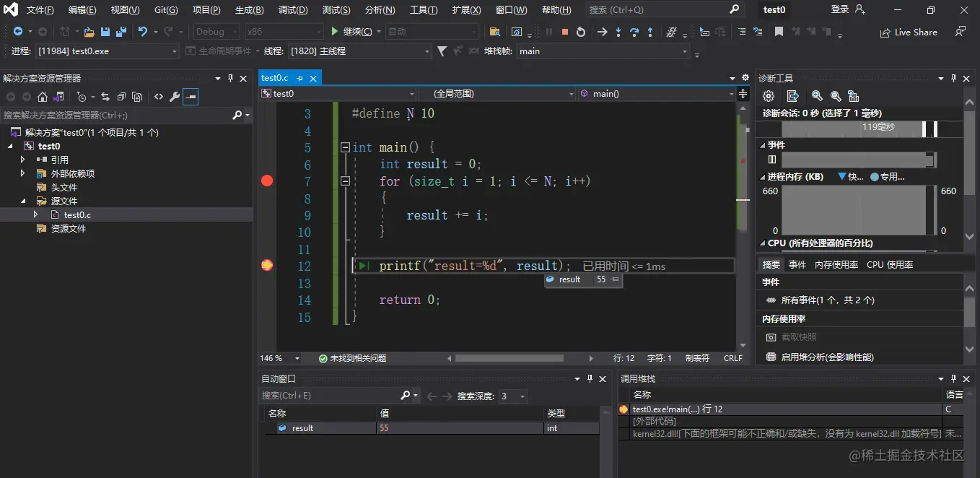
Task: Expand the 外部依赖项 node
Action: coord(22,173)
